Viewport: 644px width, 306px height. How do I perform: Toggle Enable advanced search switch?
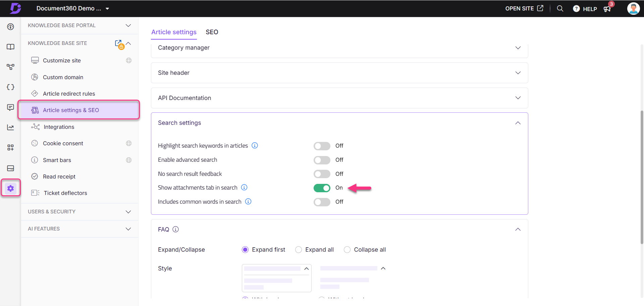(x=322, y=160)
